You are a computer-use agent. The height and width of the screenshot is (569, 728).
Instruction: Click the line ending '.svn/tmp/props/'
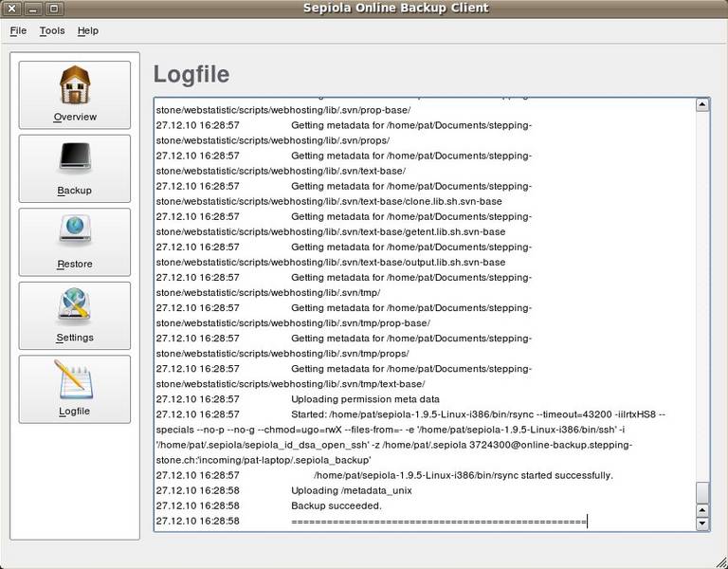tap(282, 354)
